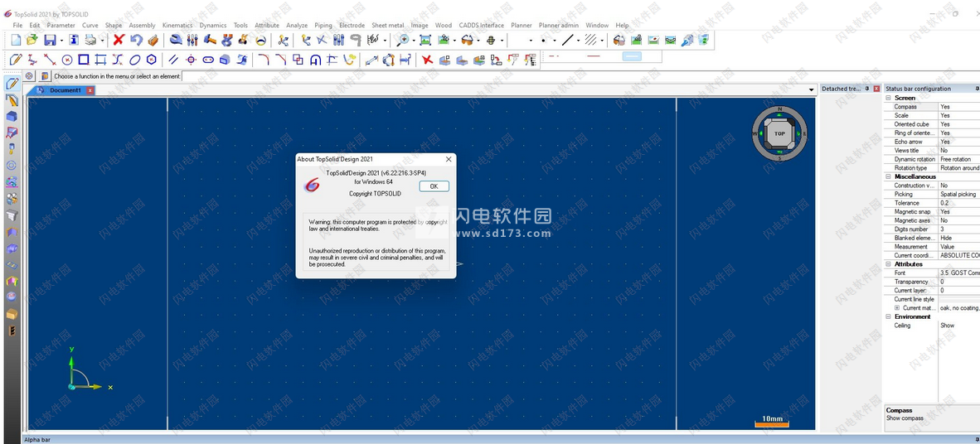Click the orange box icon in left sidebar
Screen dimensions: 980x444
click(12, 314)
